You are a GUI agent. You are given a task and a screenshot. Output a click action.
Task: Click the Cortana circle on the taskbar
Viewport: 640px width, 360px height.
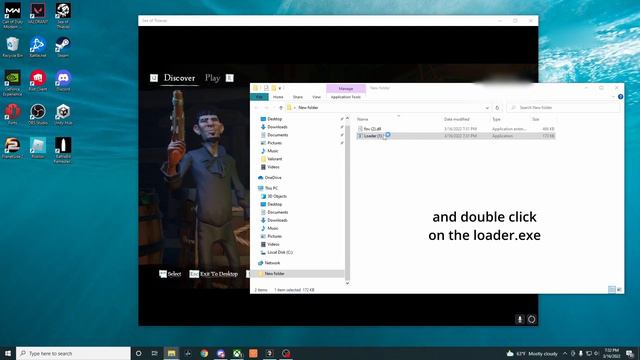[x=138, y=353]
